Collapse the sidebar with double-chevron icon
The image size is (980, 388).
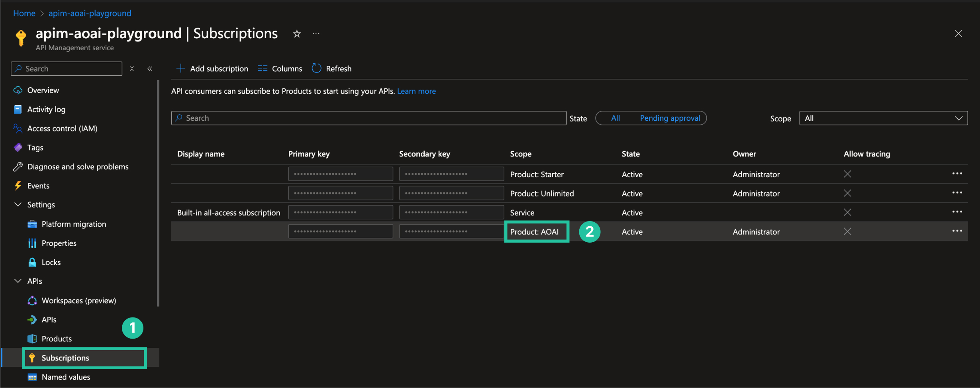click(x=150, y=69)
